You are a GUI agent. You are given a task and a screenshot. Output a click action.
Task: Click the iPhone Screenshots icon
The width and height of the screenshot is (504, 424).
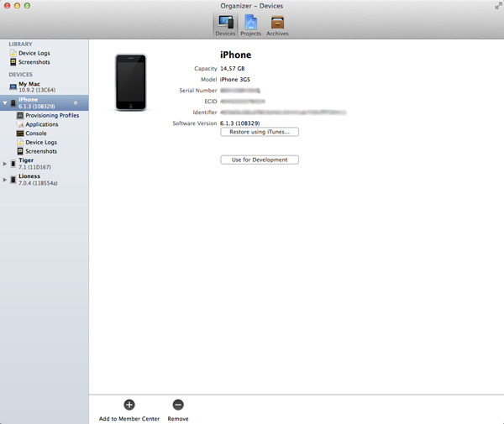[20, 151]
